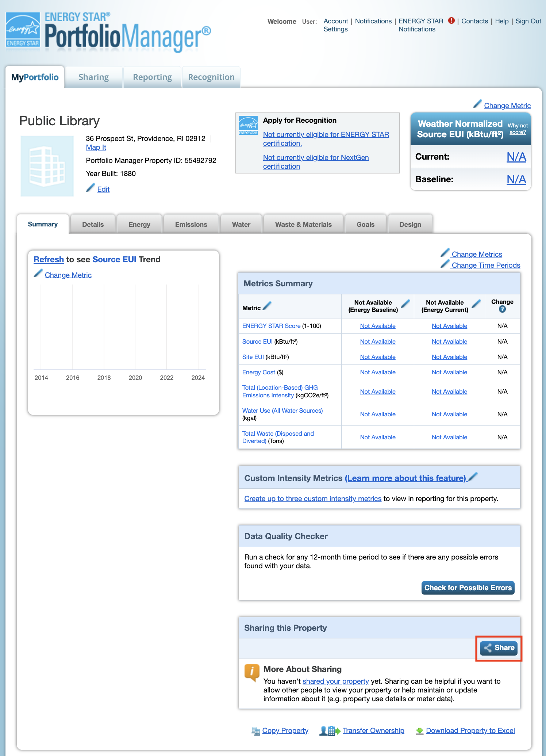Click Change Metric link in trend chart box

68,275
